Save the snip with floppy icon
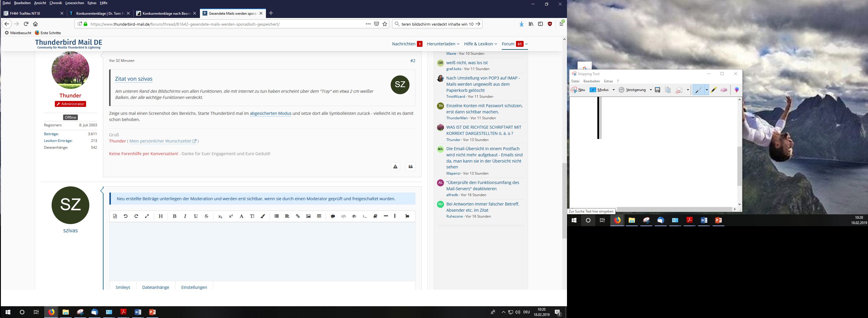868x318 pixels. pyautogui.click(x=657, y=90)
